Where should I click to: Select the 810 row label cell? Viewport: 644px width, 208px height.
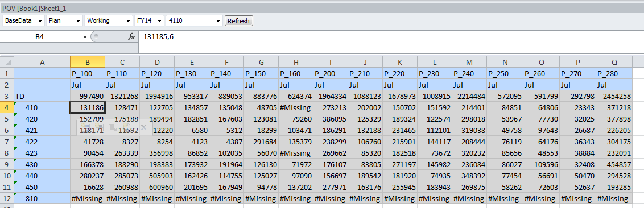point(42,198)
